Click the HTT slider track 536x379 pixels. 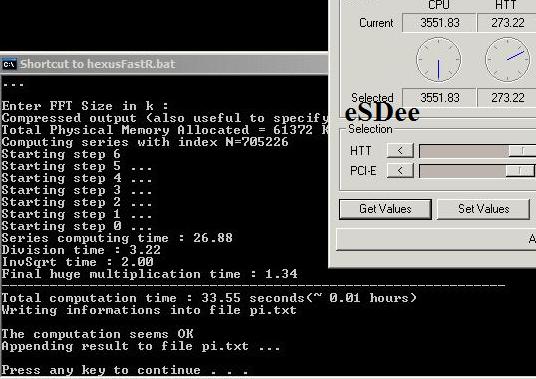pyautogui.click(x=477, y=151)
